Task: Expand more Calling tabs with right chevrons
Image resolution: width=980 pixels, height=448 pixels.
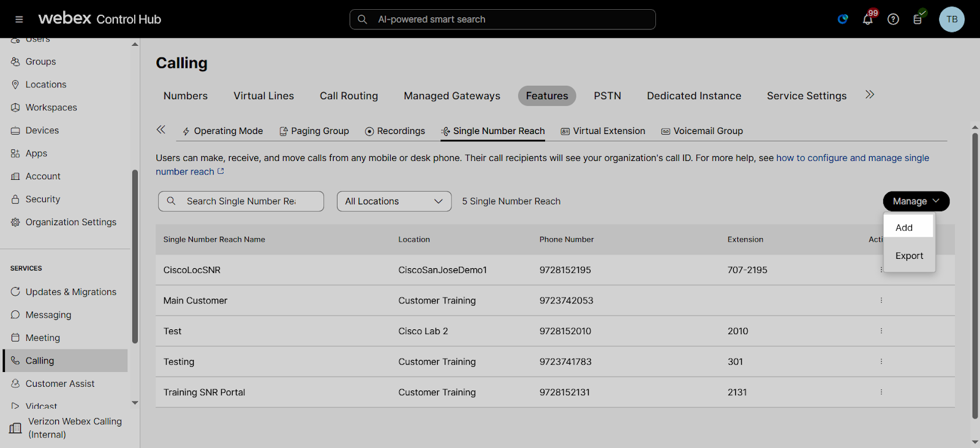Action: pyautogui.click(x=870, y=94)
